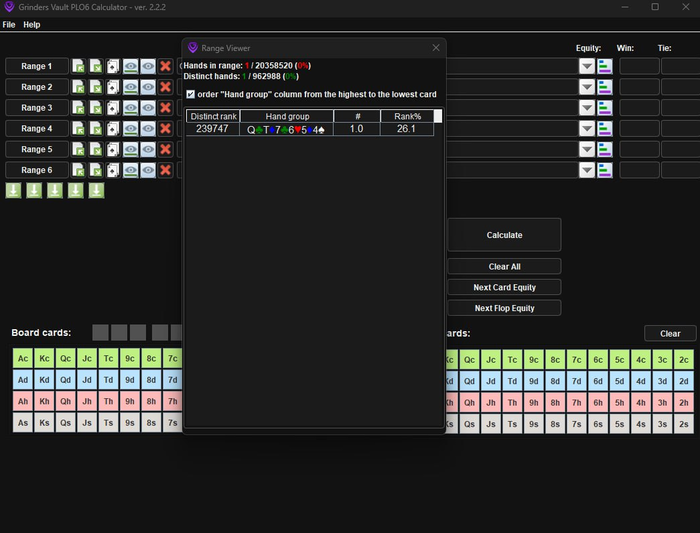
Task: Sort by Distinct rank column header
Action: pos(213,116)
